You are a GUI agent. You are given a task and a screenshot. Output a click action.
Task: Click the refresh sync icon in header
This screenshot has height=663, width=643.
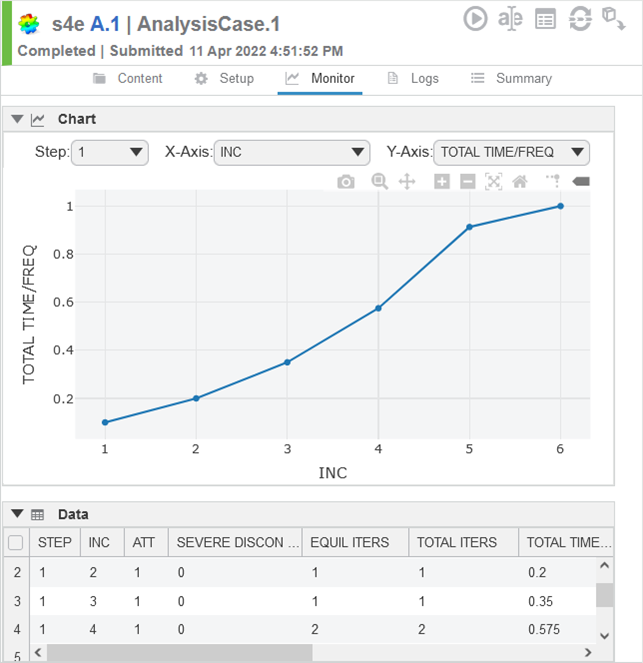tap(579, 18)
